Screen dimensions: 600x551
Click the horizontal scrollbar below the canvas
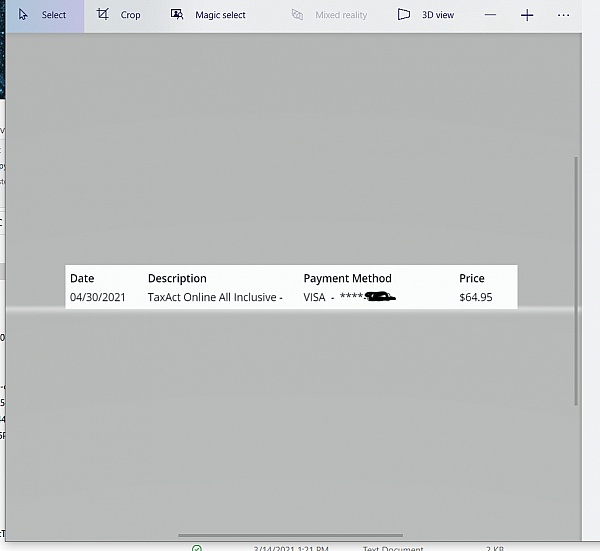coord(290,536)
